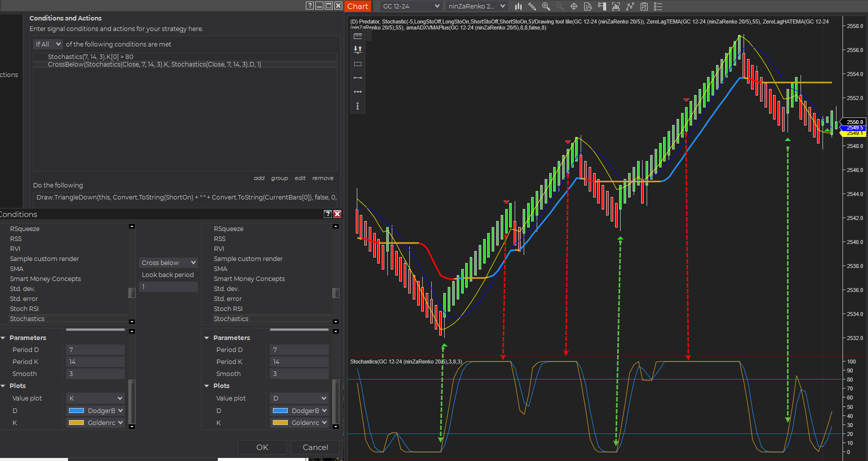
Task: Pick the vertical double-arrow line tool
Action: point(357,106)
